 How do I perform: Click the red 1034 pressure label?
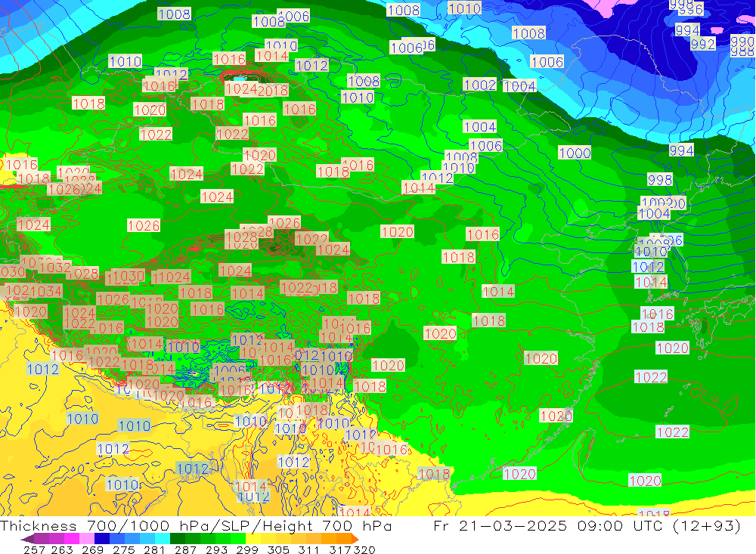[x=46, y=291]
